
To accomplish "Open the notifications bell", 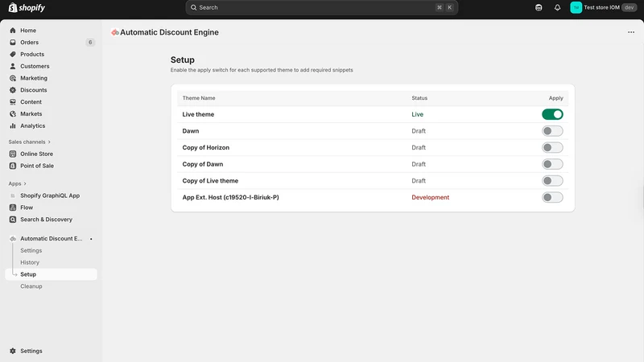I will (557, 7).
